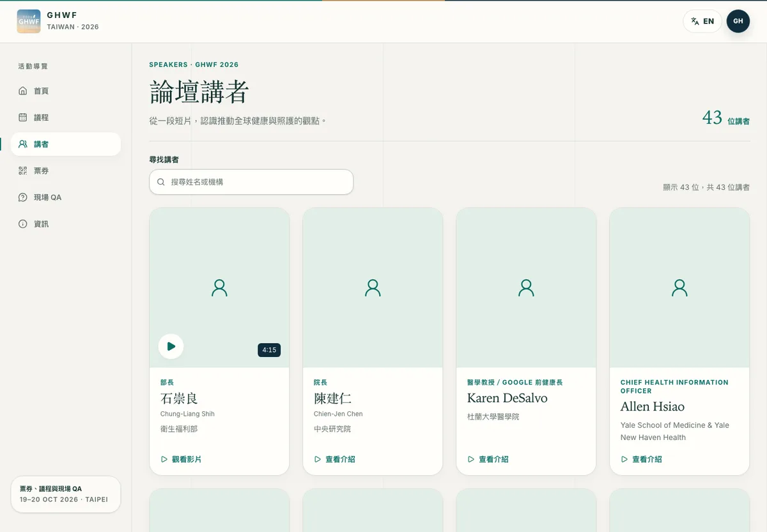767x532 pixels.
Task: Click the 搜尋姓名或機構 search field
Action: [x=251, y=182]
